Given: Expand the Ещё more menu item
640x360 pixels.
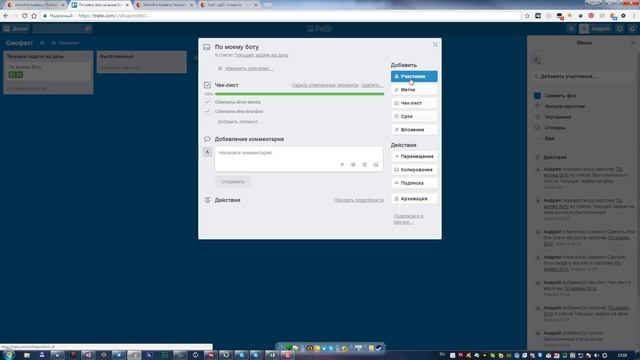Looking at the screenshot, I should point(549,138).
